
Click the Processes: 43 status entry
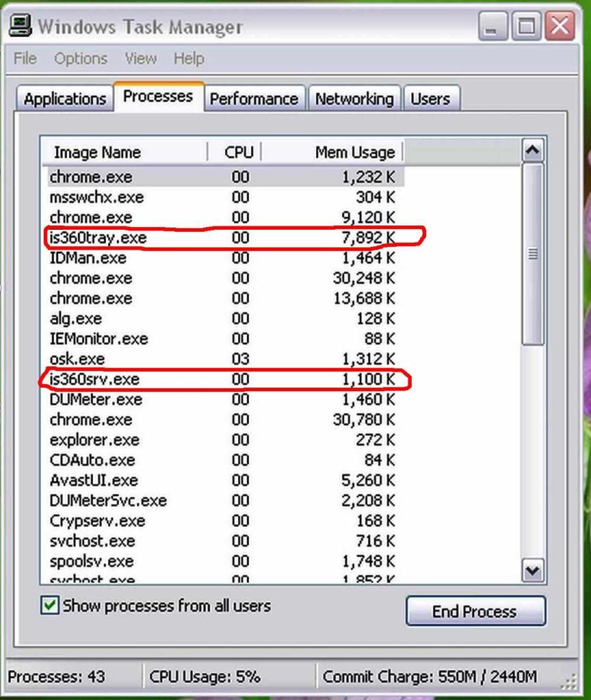tap(56, 677)
